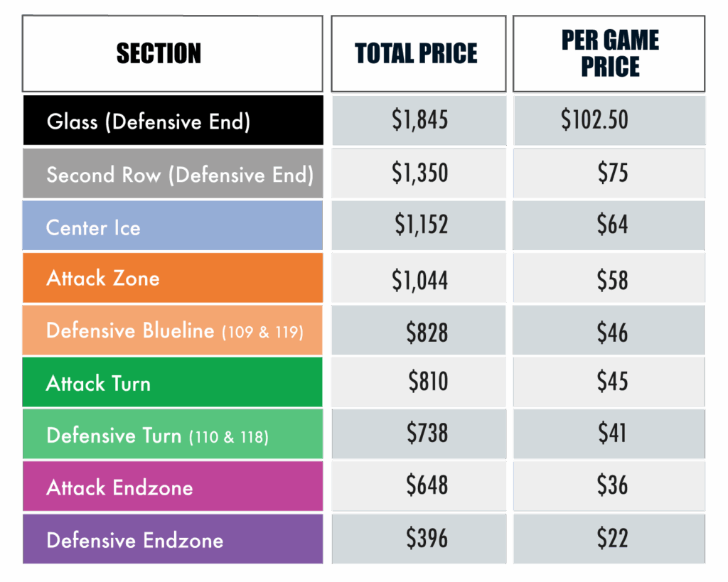
Task: Click the green Attack Turn section
Action: [x=173, y=383]
